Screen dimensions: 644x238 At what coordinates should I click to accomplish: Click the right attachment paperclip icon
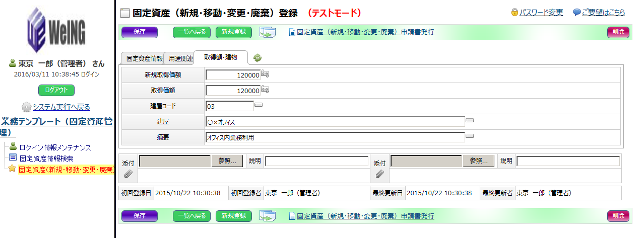click(379, 174)
